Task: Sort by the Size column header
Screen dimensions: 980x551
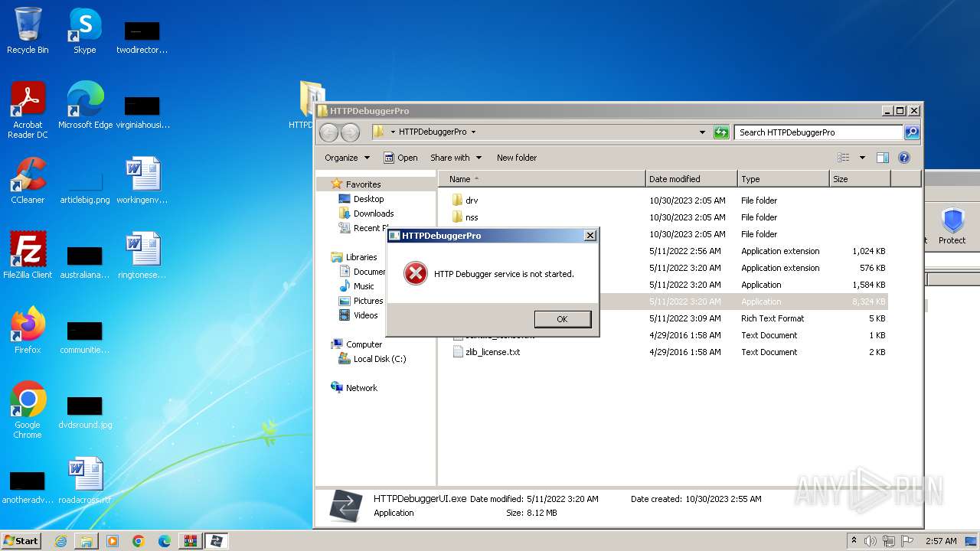Action: 860,179
